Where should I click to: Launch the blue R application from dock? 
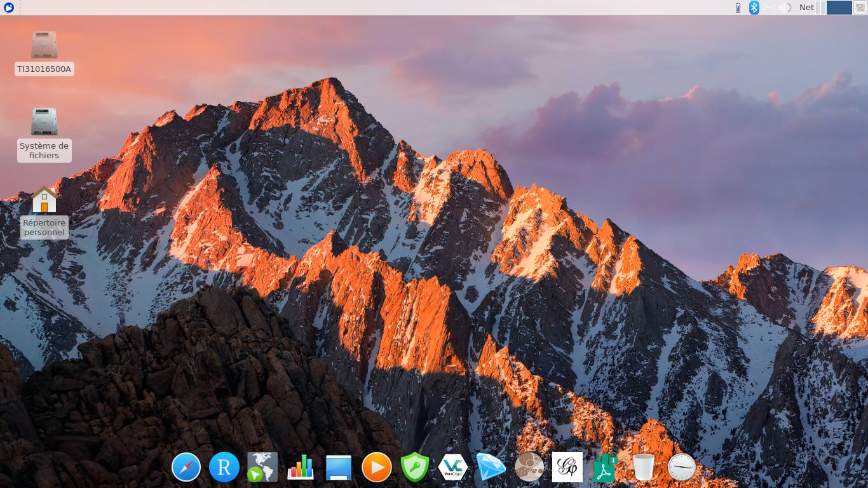click(x=224, y=468)
